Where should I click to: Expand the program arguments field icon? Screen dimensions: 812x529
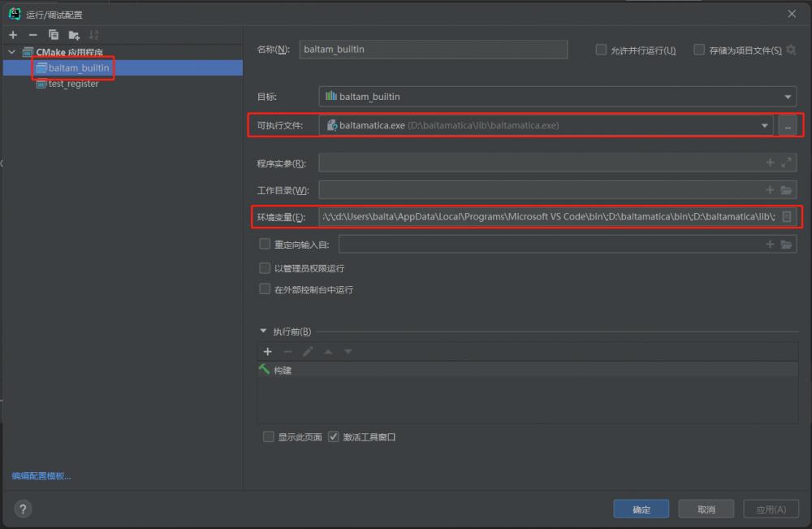tap(786, 163)
